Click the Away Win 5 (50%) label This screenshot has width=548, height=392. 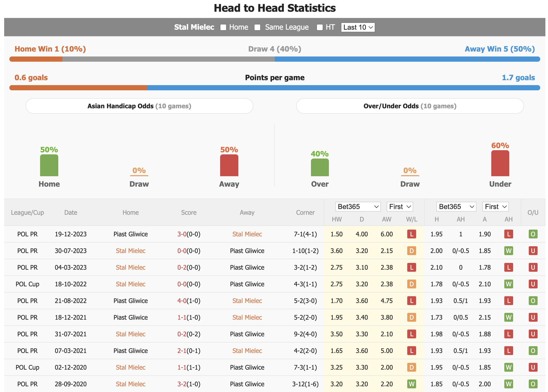(x=500, y=49)
